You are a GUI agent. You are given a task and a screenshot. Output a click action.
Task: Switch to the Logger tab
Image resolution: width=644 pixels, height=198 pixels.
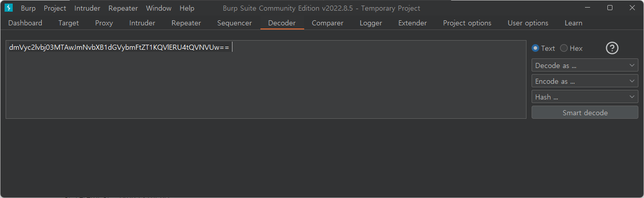coord(371,23)
